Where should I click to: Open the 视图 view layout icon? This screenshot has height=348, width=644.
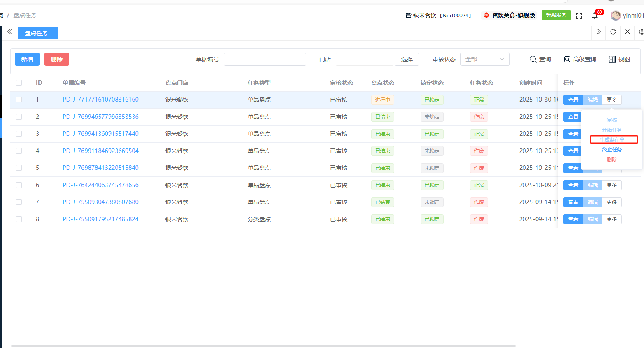point(612,59)
